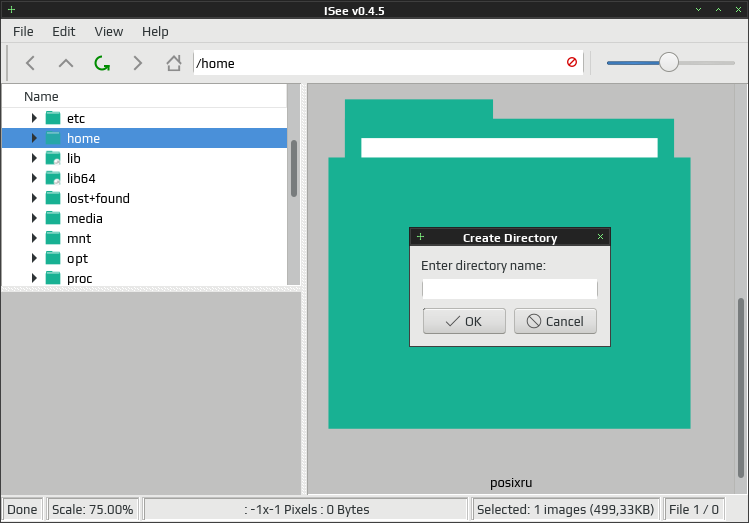Expand the media tree node
The image size is (749, 523).
[34, 218]
